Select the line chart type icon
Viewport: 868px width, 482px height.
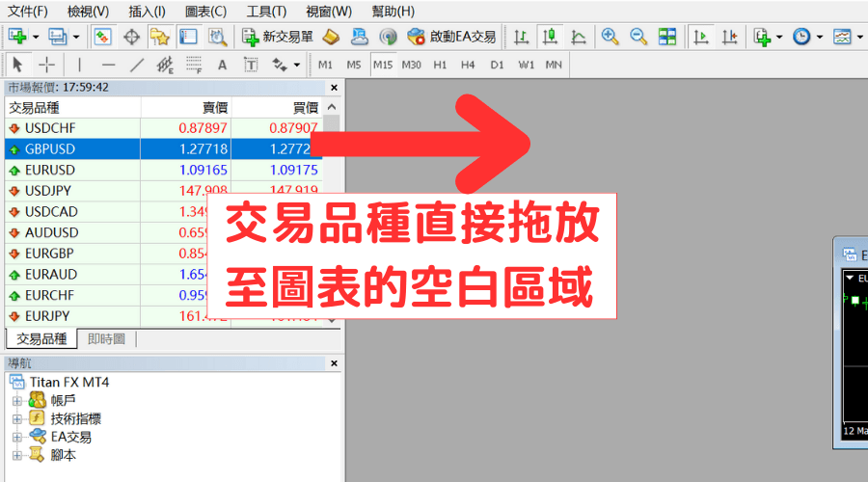pyautogui.click(x=579, y=37)
